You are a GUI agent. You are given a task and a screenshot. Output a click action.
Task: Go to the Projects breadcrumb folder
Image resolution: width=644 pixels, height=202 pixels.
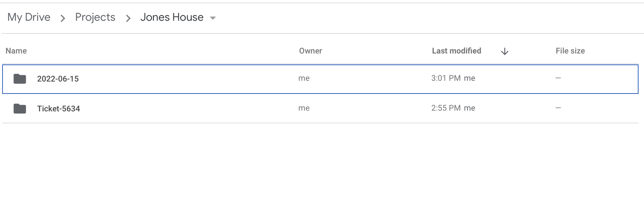point(95,17)
